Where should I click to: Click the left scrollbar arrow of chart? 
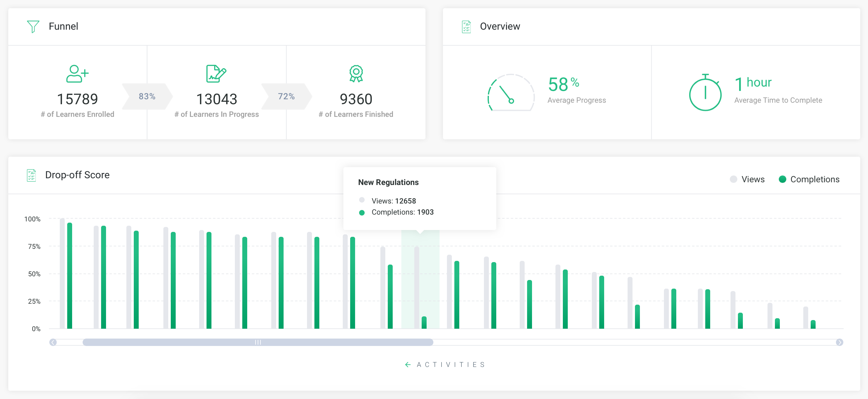tap(53, 342)
